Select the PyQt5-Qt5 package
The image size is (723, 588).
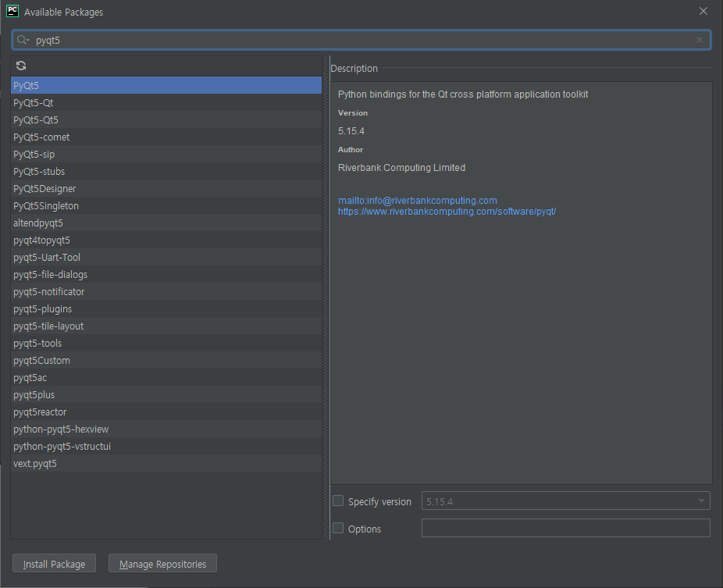click(x=166, y=120)
